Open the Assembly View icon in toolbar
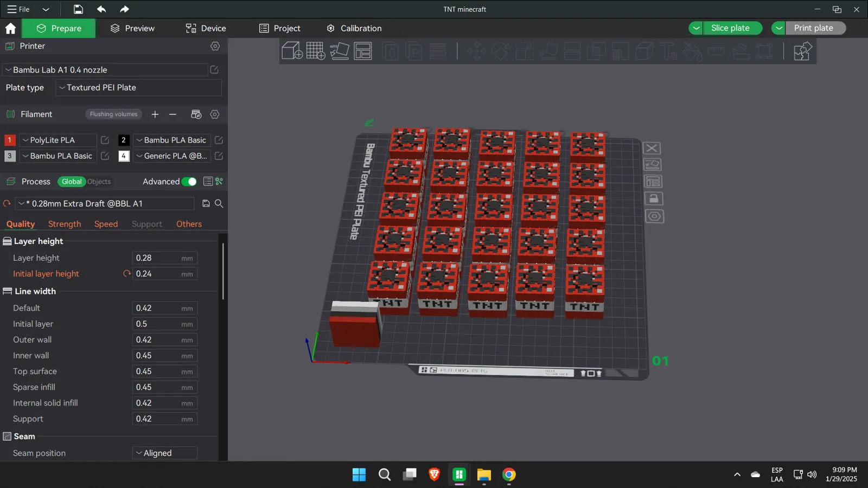868x488 pixels. [802, 51]
